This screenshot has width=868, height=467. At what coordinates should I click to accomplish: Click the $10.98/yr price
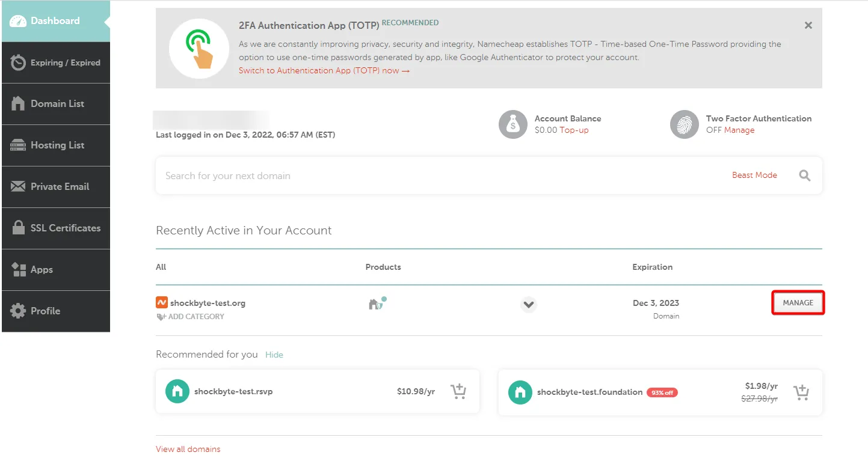pyautogui.click(x=416, y=391)
